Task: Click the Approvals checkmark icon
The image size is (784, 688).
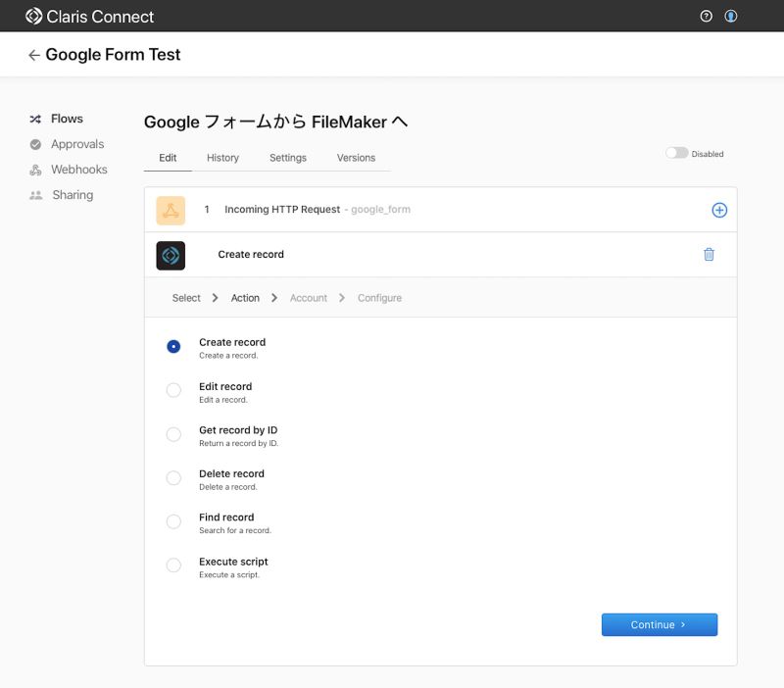Action: [x=35, y=144]
